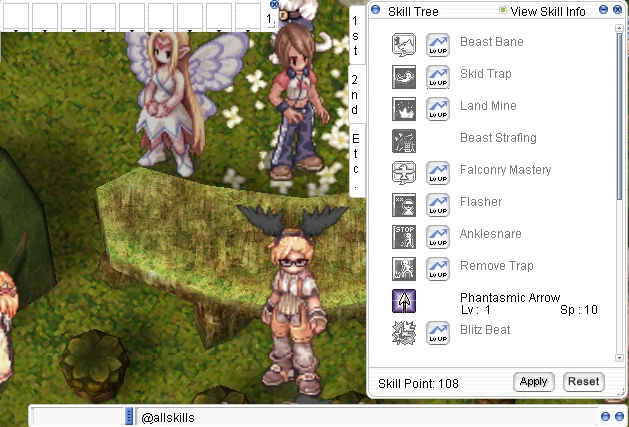Click the Skill Tree title round button
Screen dimensions: 629x427
click(375, 10)
